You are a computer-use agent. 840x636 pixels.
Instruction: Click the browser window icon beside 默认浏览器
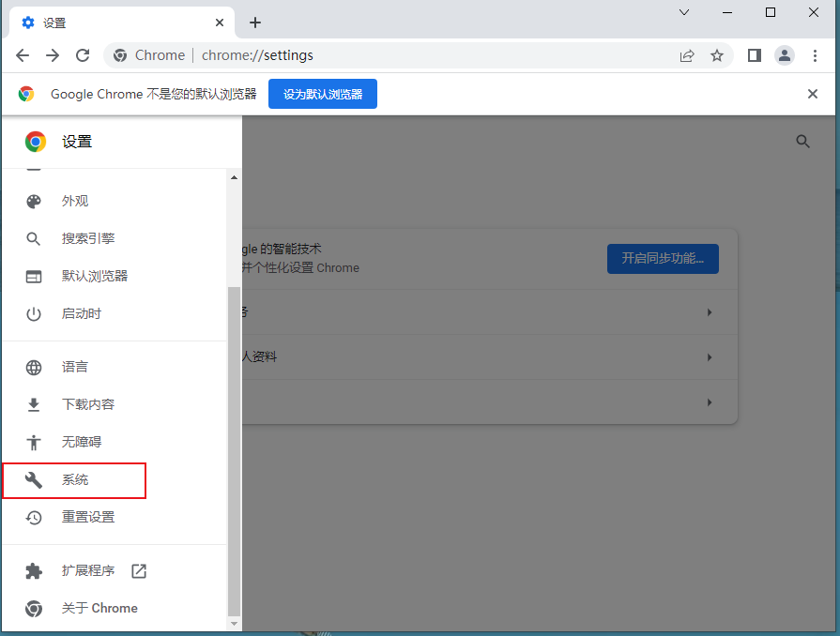click(34, 277)
